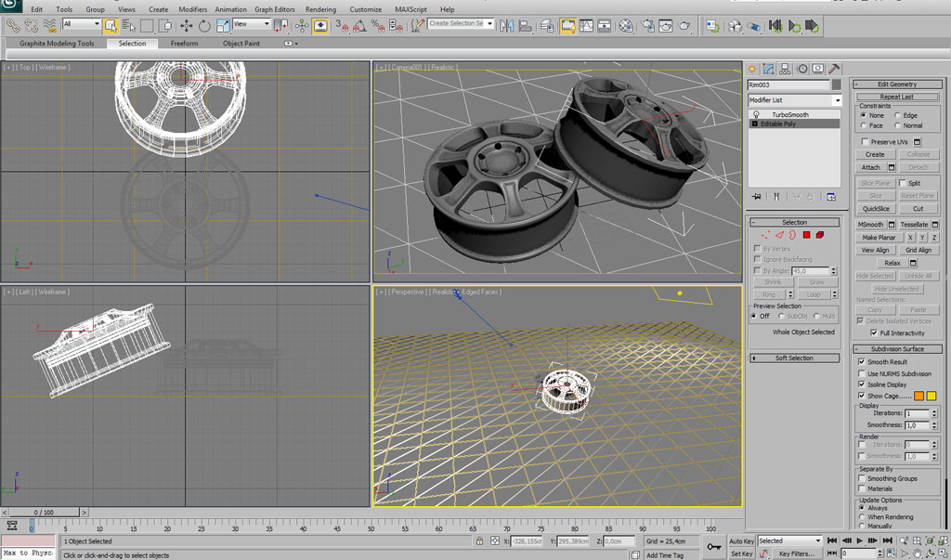Switch to the Create command panel
Viewport: 951px width, 560px height.
(752, 69)
